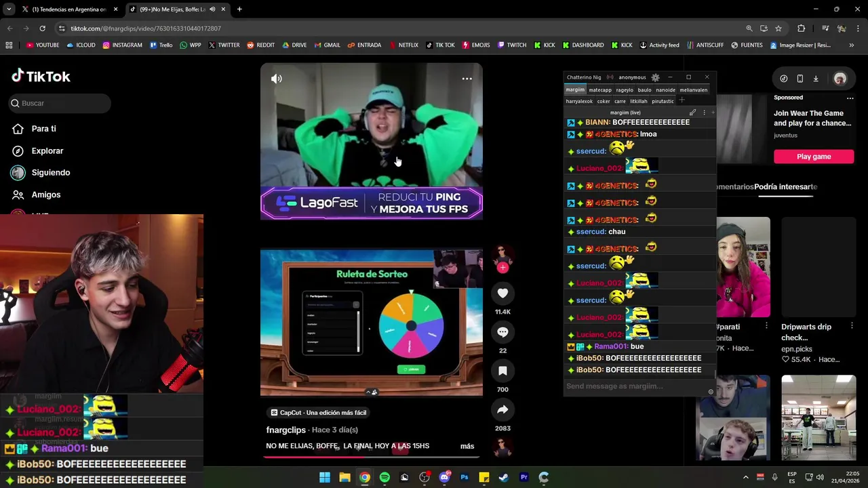Click the Play game ad button
868x488 pixels.
point(814,157)
